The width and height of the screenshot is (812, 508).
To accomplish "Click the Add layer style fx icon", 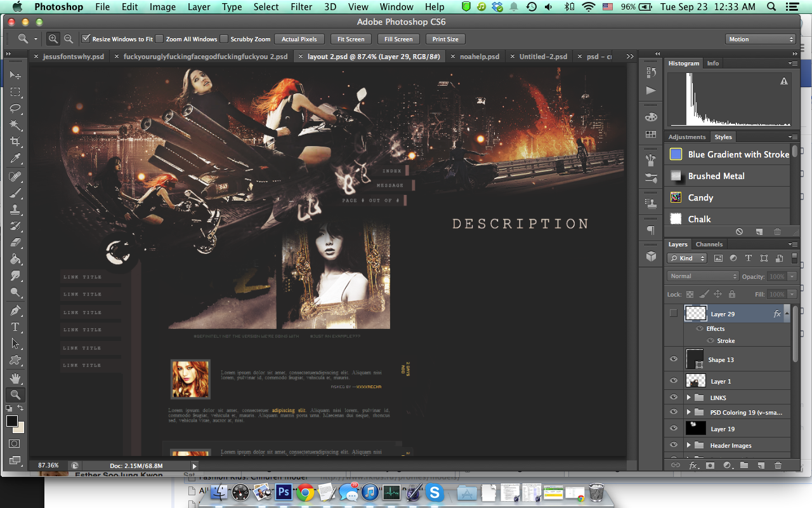I will point(693,465).
